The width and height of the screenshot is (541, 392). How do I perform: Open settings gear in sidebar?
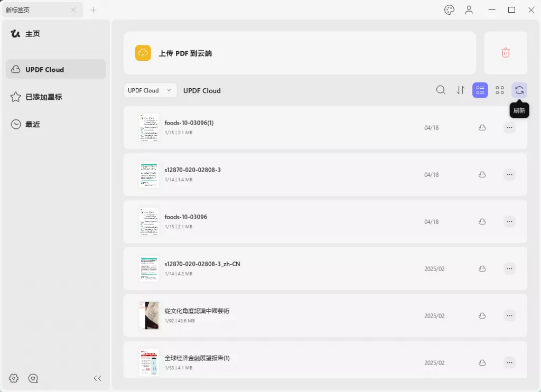(14, 378)
